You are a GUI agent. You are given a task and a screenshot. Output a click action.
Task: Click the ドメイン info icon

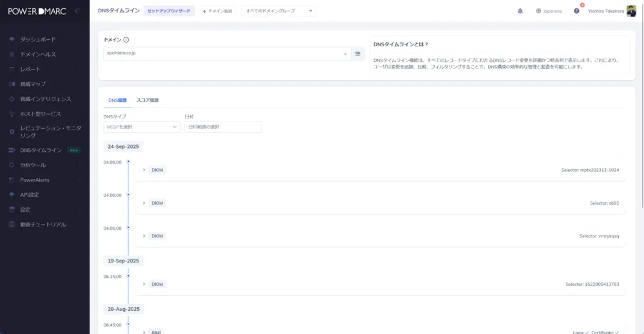point(126,40)
